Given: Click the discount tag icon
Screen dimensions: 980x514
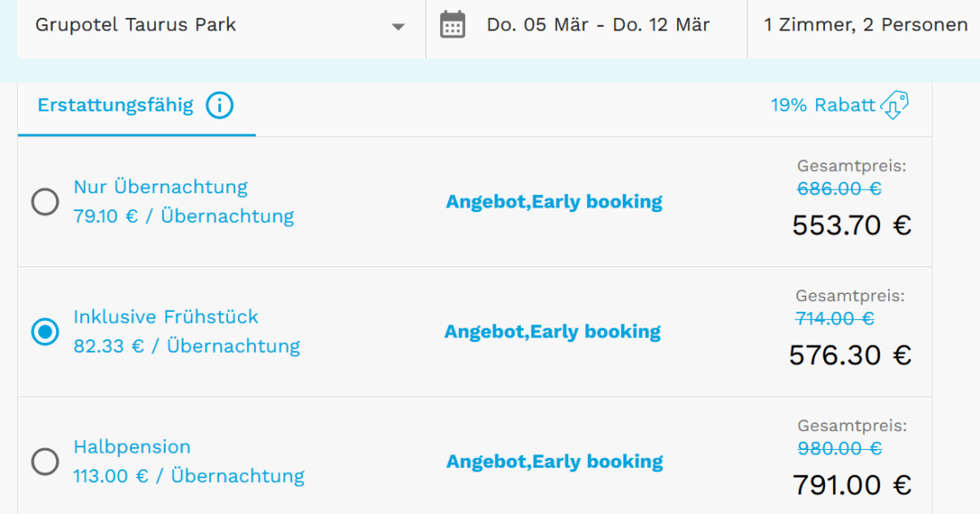Looking at the screenshot, I should pos(894,105).
